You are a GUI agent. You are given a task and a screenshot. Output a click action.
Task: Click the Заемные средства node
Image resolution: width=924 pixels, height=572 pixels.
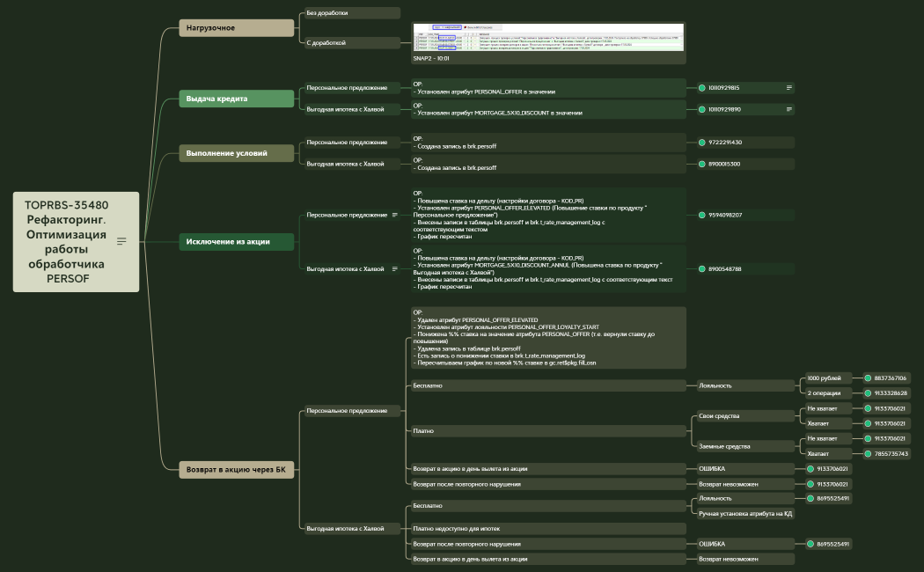[744, 446]
